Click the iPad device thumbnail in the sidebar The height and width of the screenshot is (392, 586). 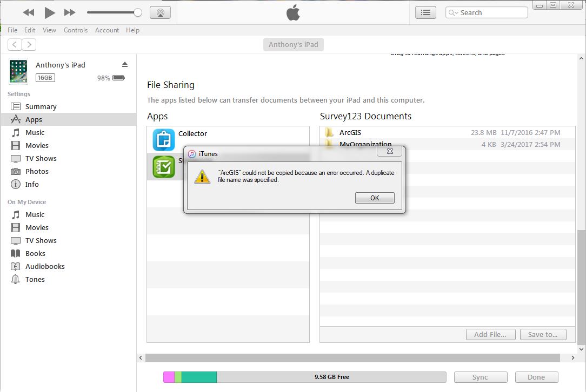[x=18, y=71]
